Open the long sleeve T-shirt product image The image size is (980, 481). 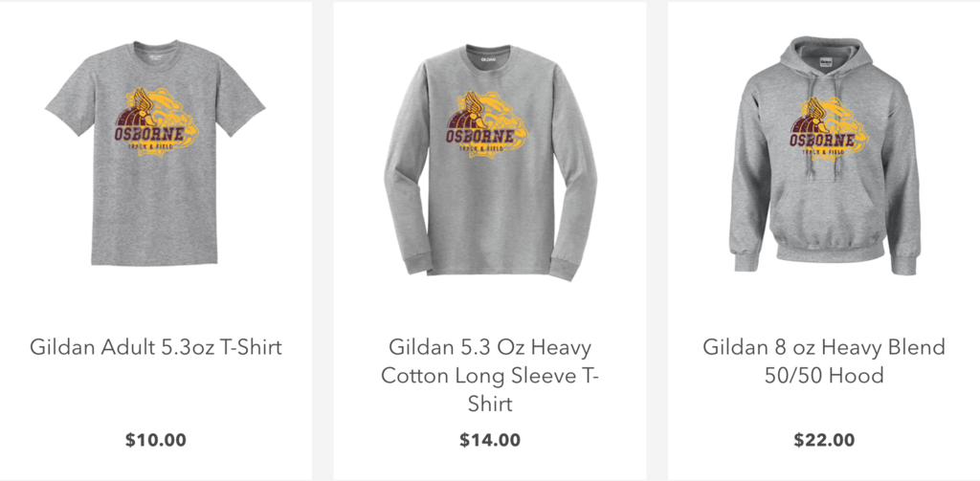coord(490,163)
